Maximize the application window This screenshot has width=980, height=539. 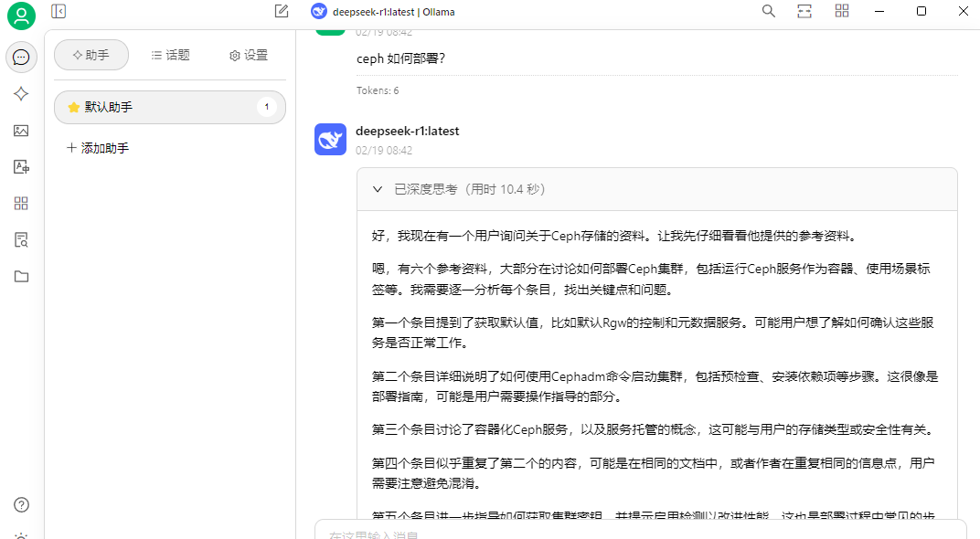[x=921, y=11]
